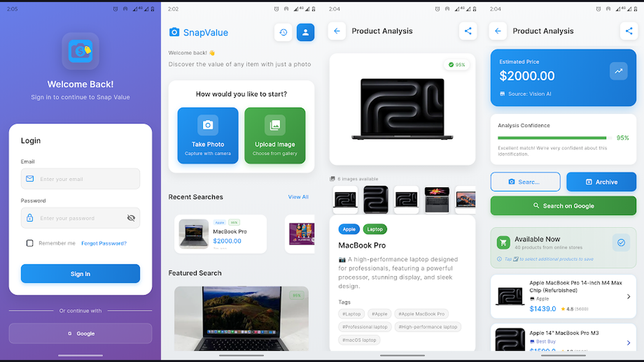Viewport: 644px width, 362px height.
Task: Open search history icon in SnapValue header
Action: pyautogui.click(x=283, y=32)
